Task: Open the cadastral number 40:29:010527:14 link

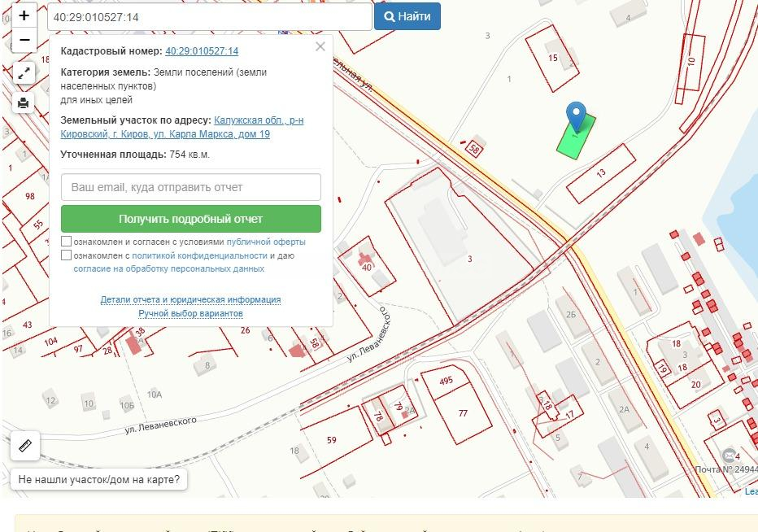Action: pos(202,51)
